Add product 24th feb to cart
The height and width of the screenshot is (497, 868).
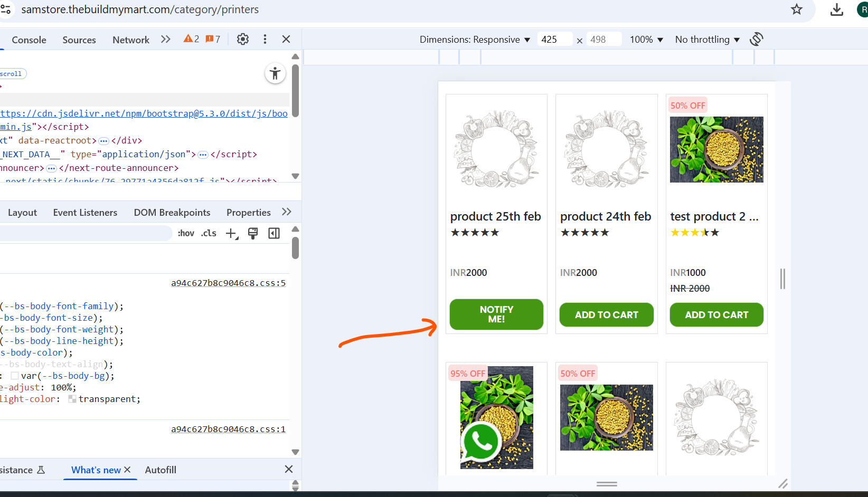(607, 314)
